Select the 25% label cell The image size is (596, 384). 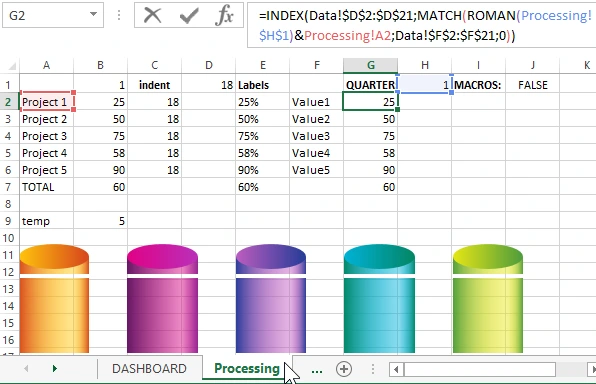(x=263, y=102)
